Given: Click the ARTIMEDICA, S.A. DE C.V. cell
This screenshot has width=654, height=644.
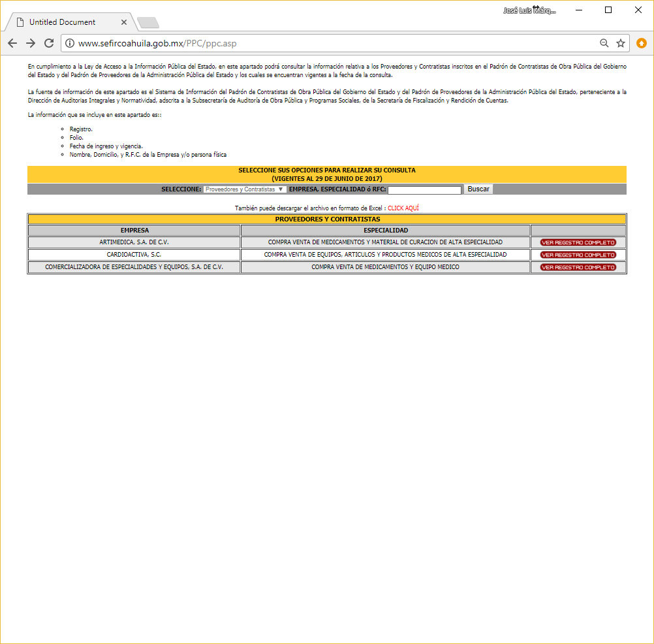Looking at the screenshot, I should [134, 242].
